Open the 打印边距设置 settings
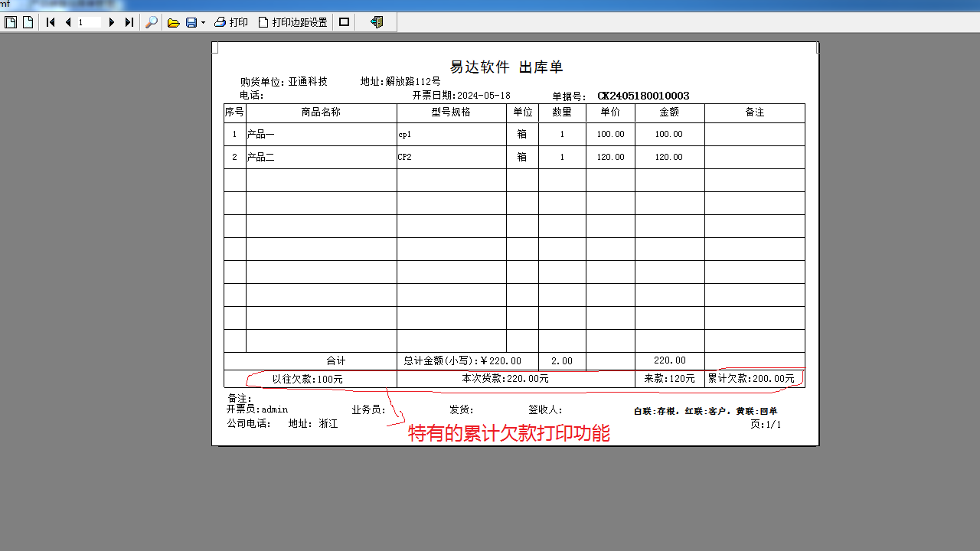Image resolution: width=980 pixels, height=551 pixels. [299, 22]
